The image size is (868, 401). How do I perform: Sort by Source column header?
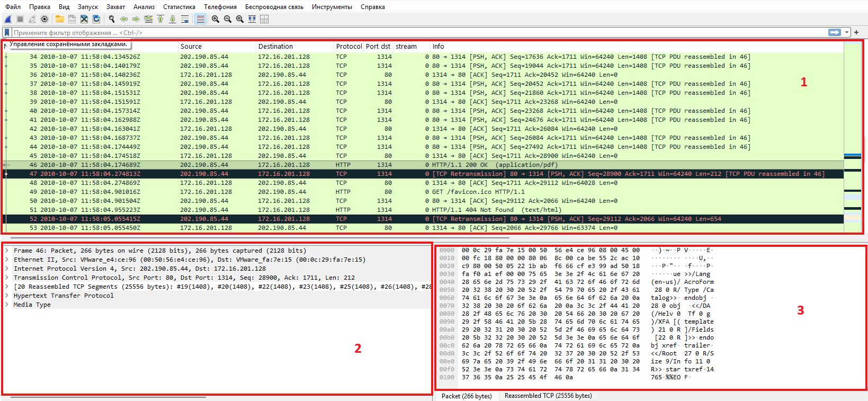coord(217,47)
